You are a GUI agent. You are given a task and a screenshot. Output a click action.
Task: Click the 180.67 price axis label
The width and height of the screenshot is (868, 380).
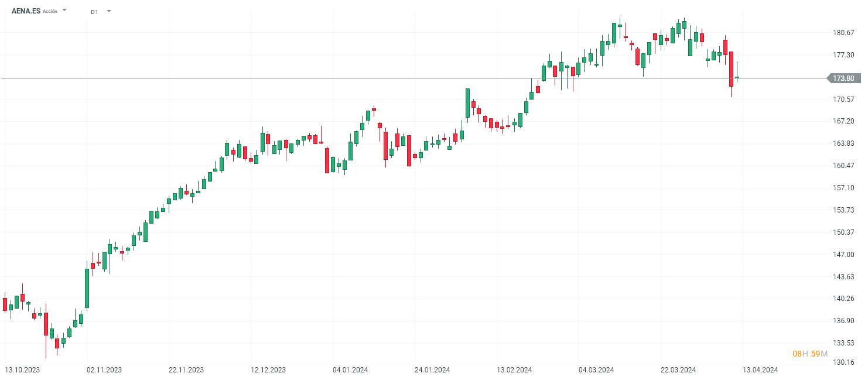pyautogui.click(x=843, y=33)
